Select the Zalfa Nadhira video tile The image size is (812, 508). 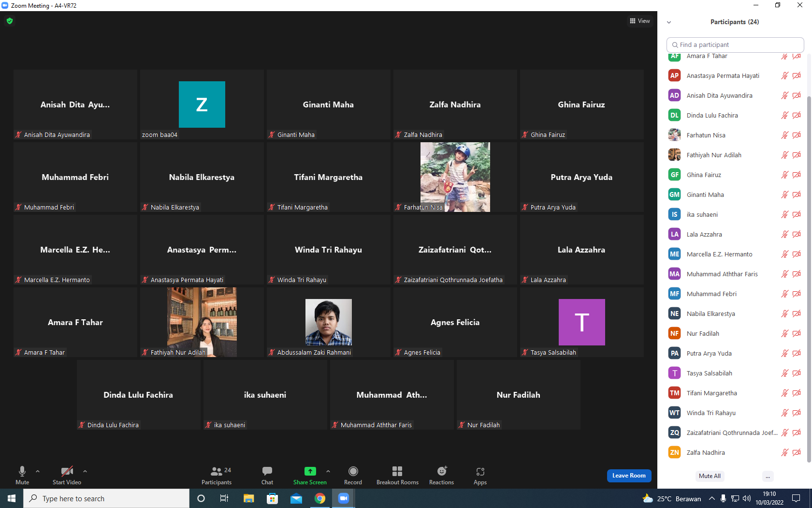point(455,105)
